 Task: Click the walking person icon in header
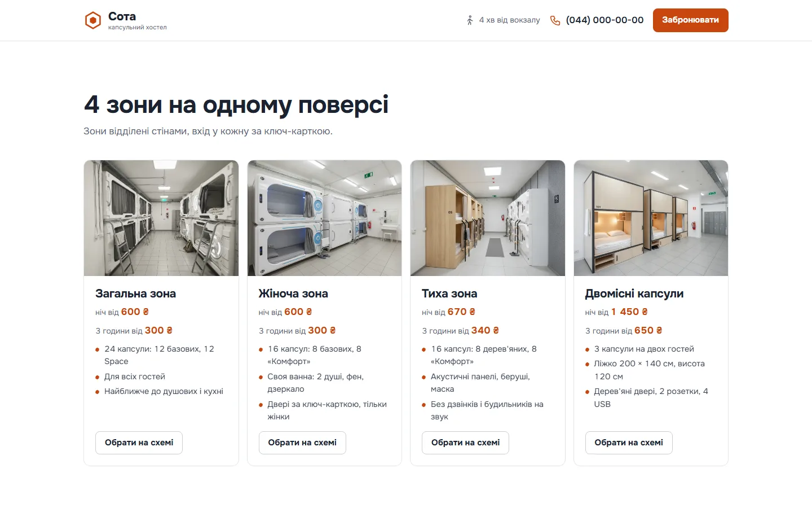[x=470, y=20]
